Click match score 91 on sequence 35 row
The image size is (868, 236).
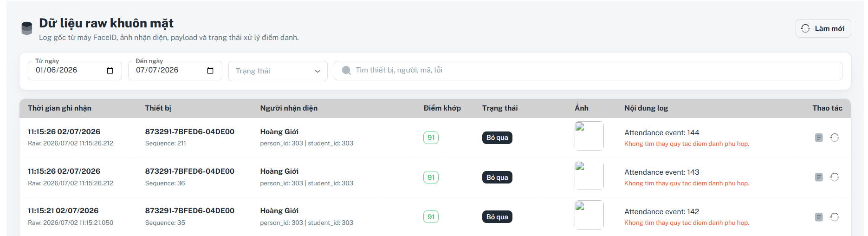pyautogui.click(x=431, y=217)
